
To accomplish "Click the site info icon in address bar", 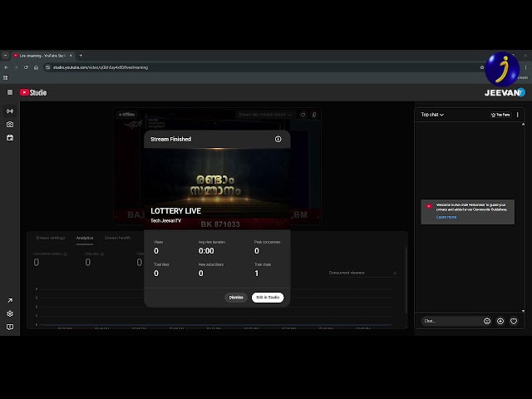I will click(x=48, y=67).
